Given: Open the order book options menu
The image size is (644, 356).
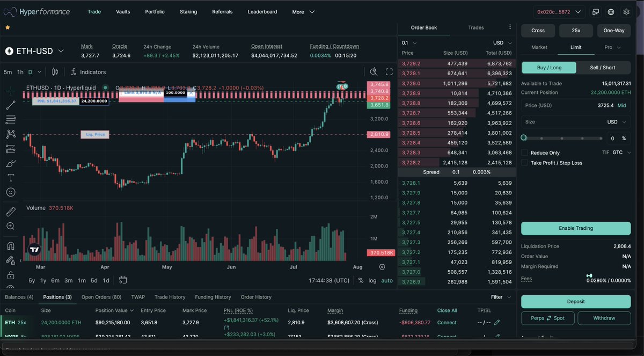Looking at the screenshot, I should pos(510,27).
